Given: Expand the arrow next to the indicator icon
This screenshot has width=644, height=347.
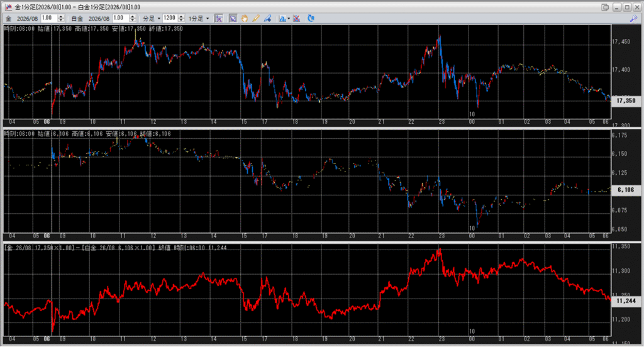Looking at the screenshot, I should [289, 18].
